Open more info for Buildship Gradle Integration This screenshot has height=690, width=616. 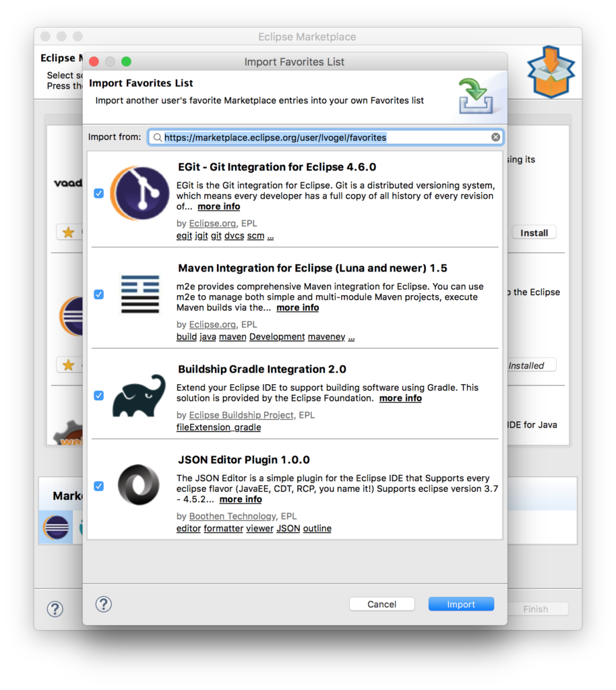tap(400, 398)
